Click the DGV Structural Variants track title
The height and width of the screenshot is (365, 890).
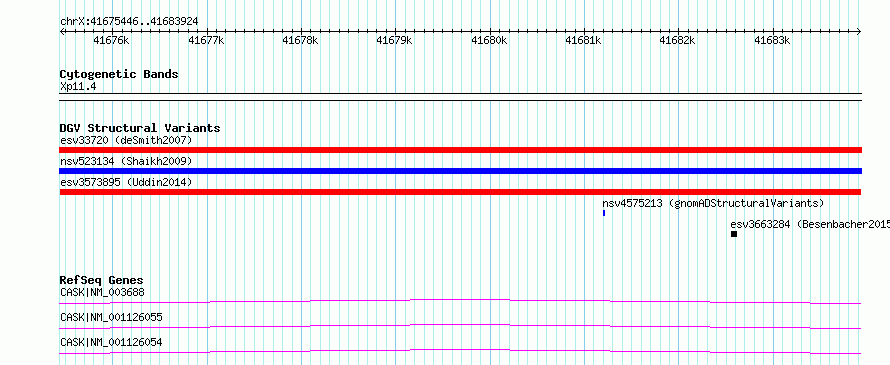tap(140, 128)
